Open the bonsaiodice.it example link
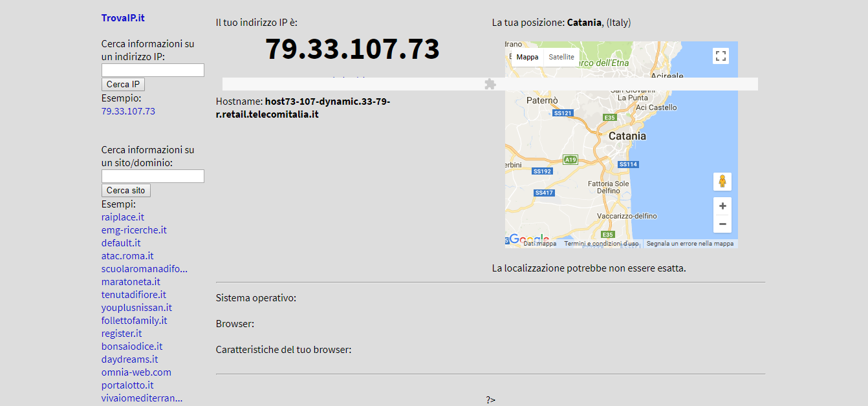868x406 pixels. click(x=132, y=347)
